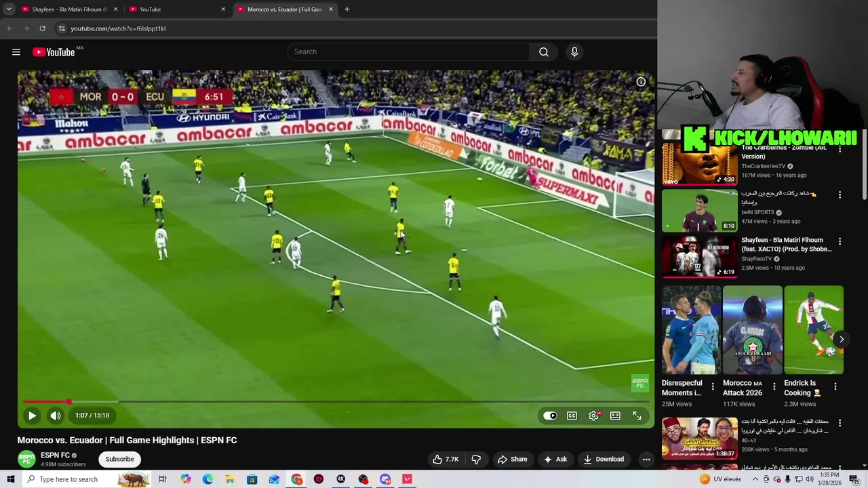
Task: Go back in browser history
Action: [9, 28]
